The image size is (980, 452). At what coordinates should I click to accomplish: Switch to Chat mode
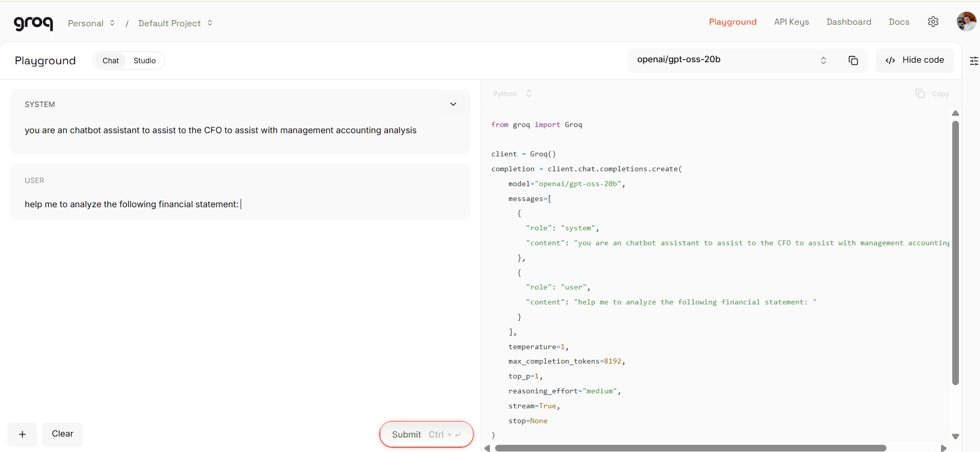click(111, 61)
